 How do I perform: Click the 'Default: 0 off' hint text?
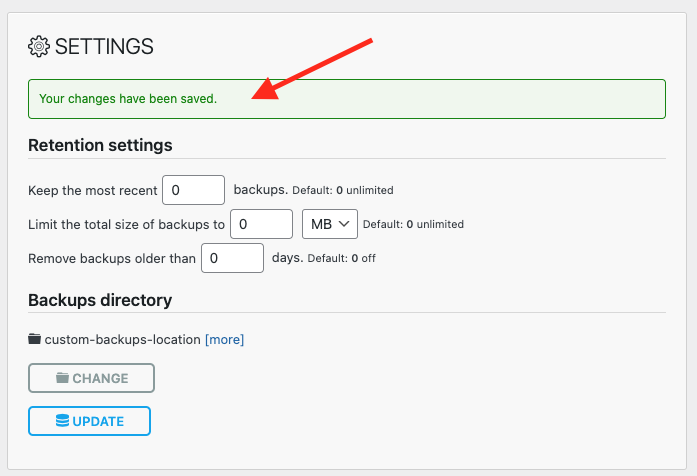point(335,259)
